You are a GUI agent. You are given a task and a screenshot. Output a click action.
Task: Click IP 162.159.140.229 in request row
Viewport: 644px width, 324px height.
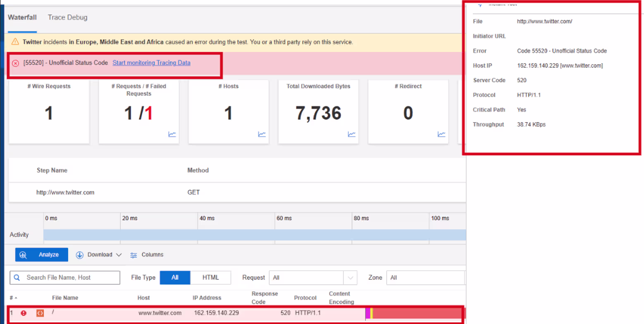point(217,313)
